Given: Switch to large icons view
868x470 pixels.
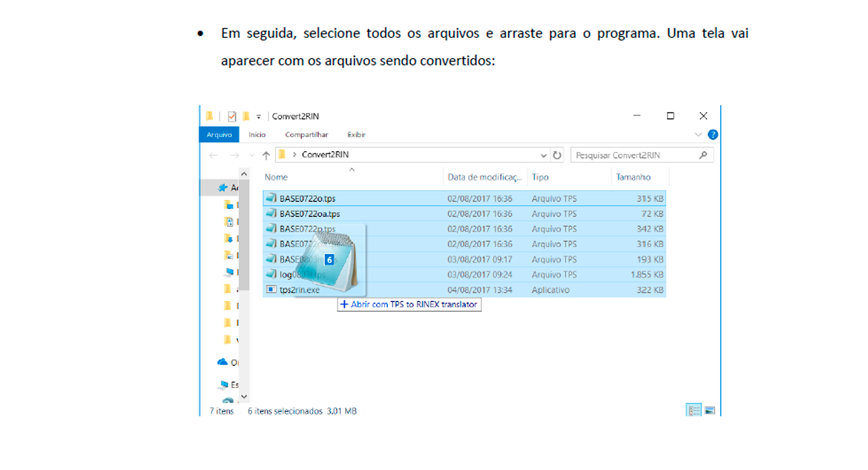Looking at the screenshot, I should [710, 410].
